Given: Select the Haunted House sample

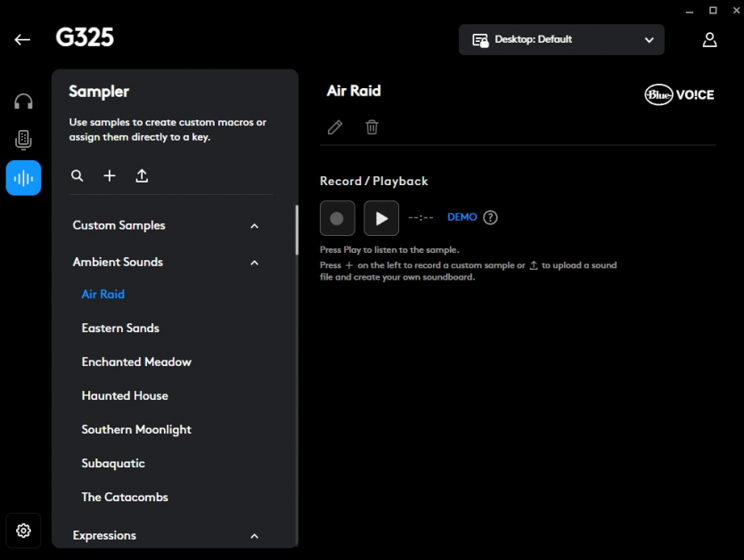Looking at the screenshot, I should pyautogui.click(x=125, y=395).
